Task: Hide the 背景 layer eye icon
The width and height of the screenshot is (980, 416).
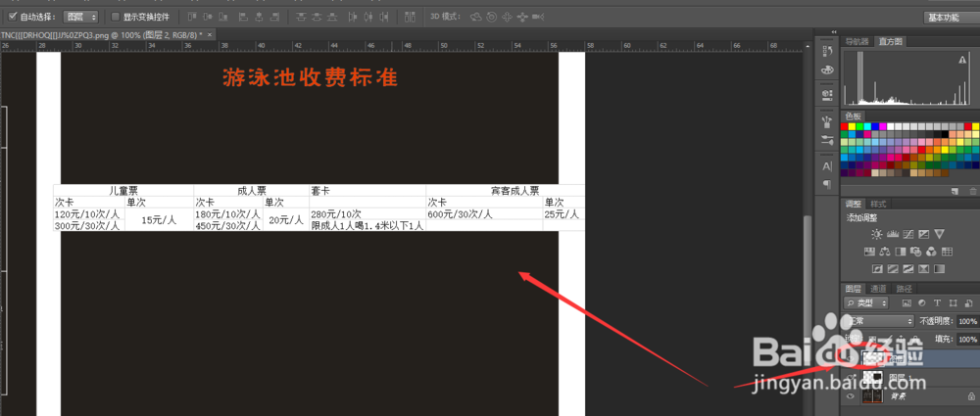Action: (x=850, y=396)
